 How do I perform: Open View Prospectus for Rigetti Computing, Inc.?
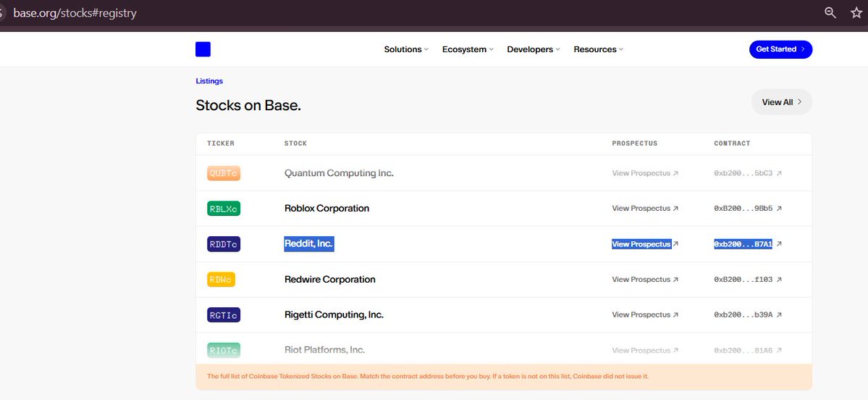(x=641, y=314)
